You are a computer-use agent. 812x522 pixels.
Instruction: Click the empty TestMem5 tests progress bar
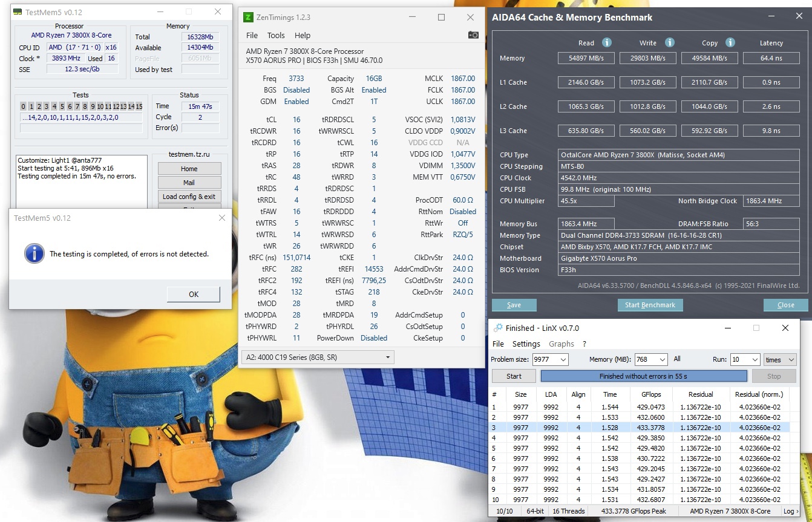[81, 128]
